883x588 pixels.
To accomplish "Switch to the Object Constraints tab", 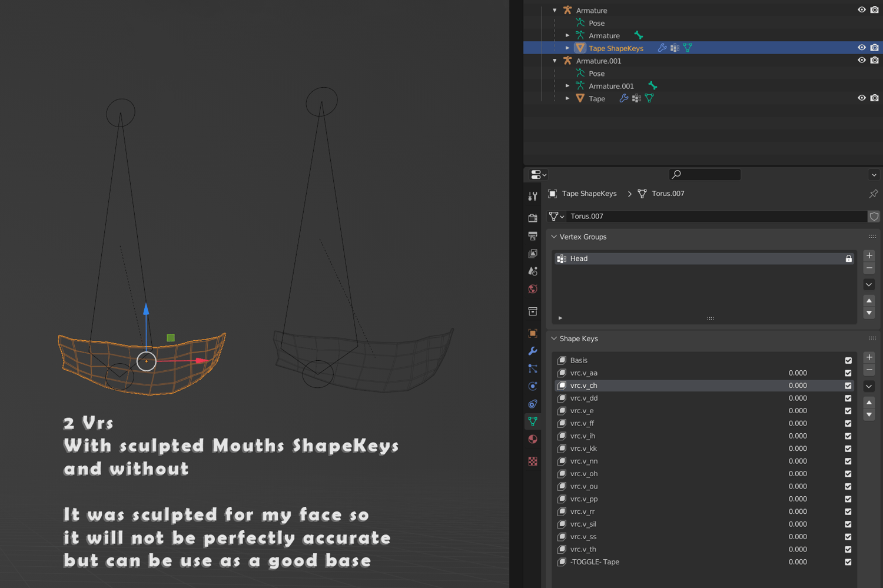I will (533, 404).
